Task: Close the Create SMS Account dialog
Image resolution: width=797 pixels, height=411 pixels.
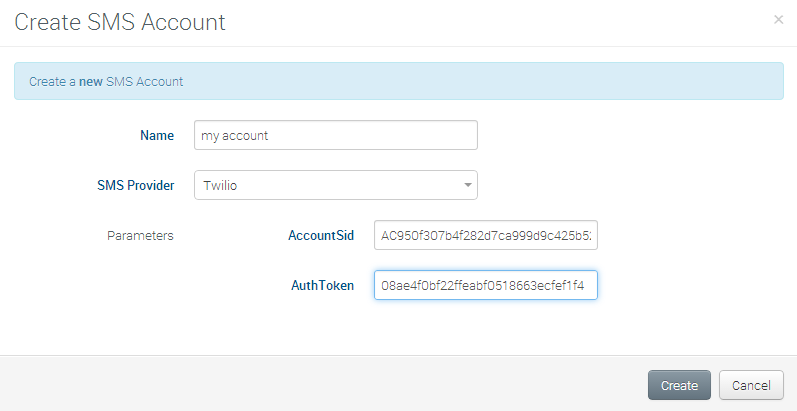Action: (779, 20)
